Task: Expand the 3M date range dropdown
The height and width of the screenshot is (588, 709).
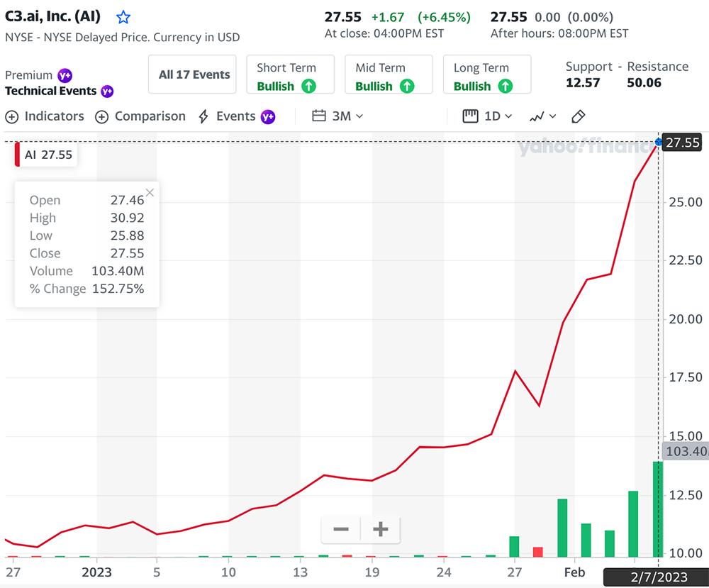Action: point(359,116)
